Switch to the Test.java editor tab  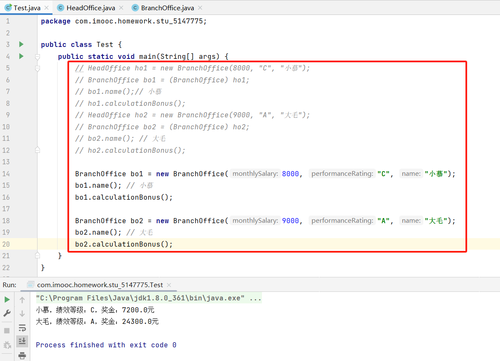click(x=27, y=8)
